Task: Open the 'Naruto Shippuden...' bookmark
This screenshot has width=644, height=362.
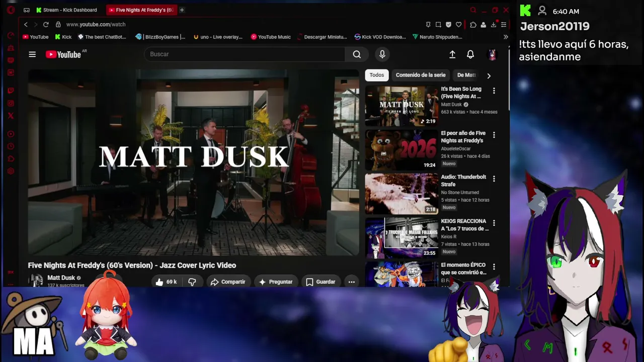Action: [x=437, y=37]
